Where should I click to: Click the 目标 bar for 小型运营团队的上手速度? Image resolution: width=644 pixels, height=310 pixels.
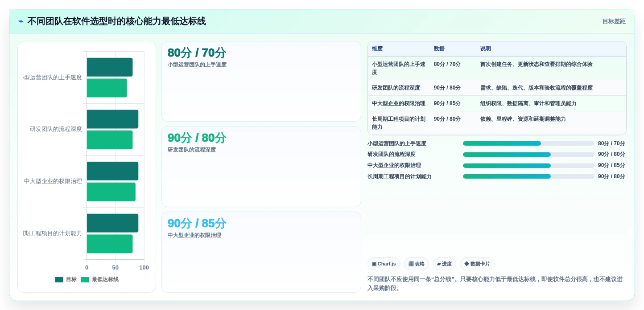point(110,67)
